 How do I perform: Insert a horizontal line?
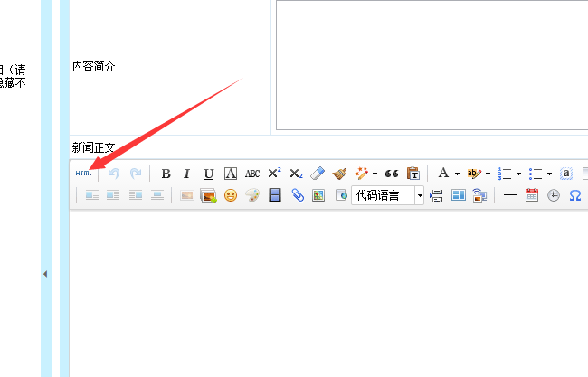[x=510, y=195]
